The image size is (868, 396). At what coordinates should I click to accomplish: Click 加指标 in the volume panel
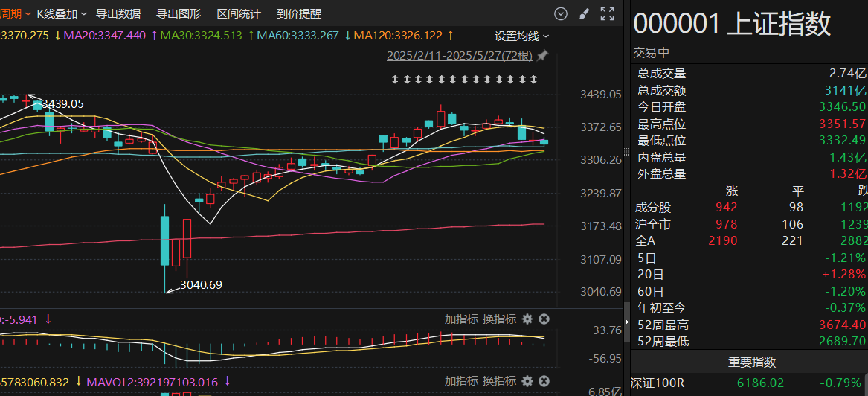coord(461,381)
